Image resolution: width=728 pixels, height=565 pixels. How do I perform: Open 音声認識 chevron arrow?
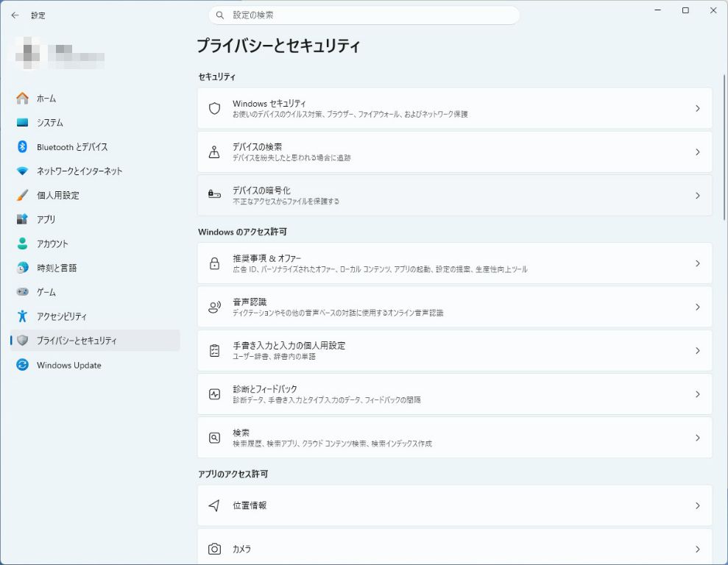click(697, 307)
